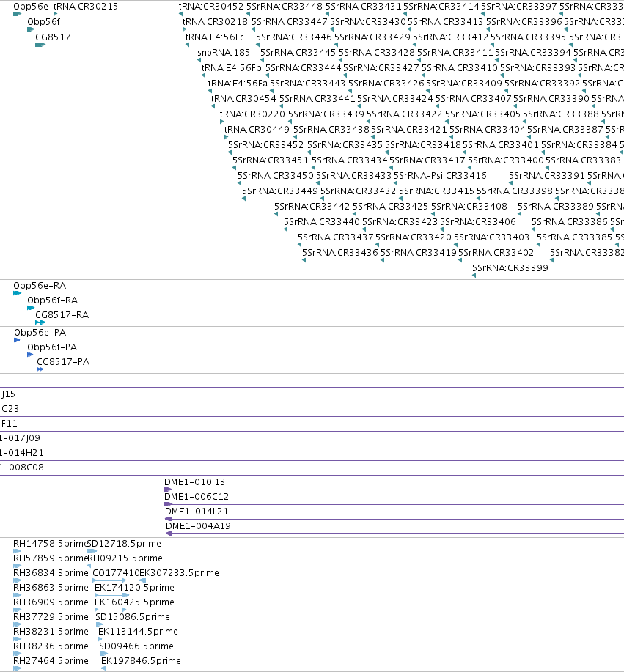Select SD12718.5prime EST glyph
The height and width of the screenshot is (672, 624).
click(92, 550)
